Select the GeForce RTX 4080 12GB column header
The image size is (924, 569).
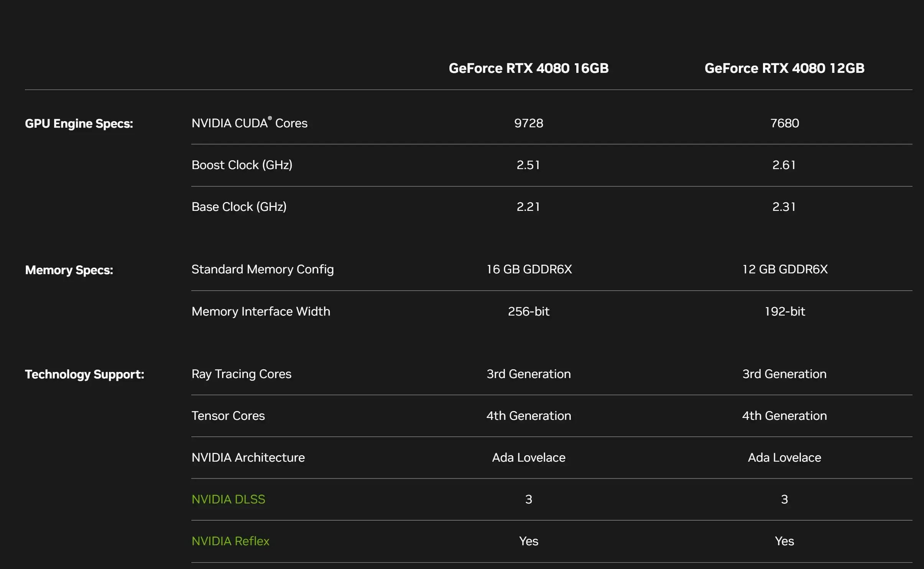tap(784, 69)
